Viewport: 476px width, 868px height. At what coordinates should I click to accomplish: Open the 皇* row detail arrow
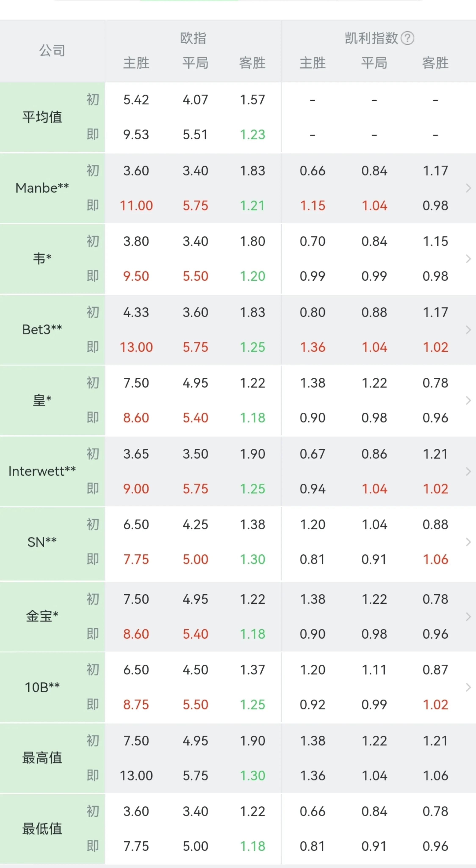coord(468,400)
